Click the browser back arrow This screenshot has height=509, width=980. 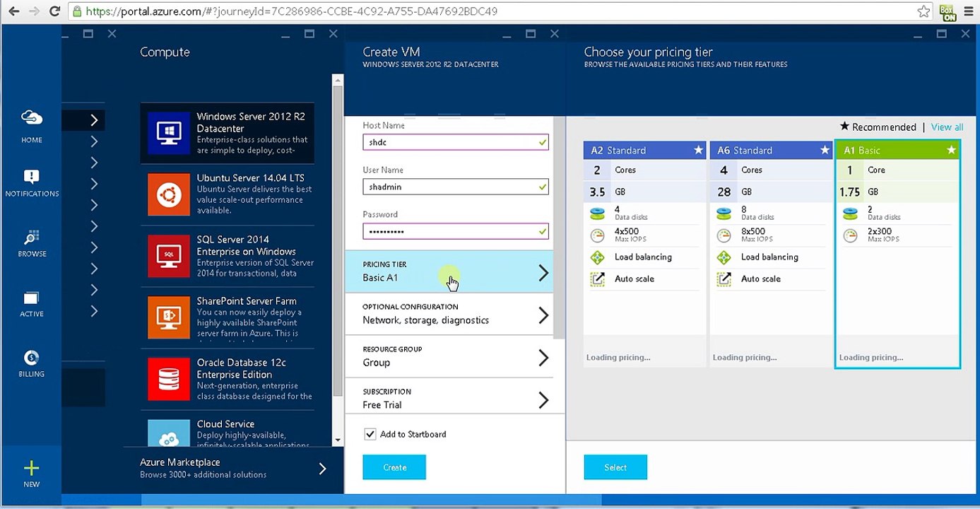click(13, 12)
